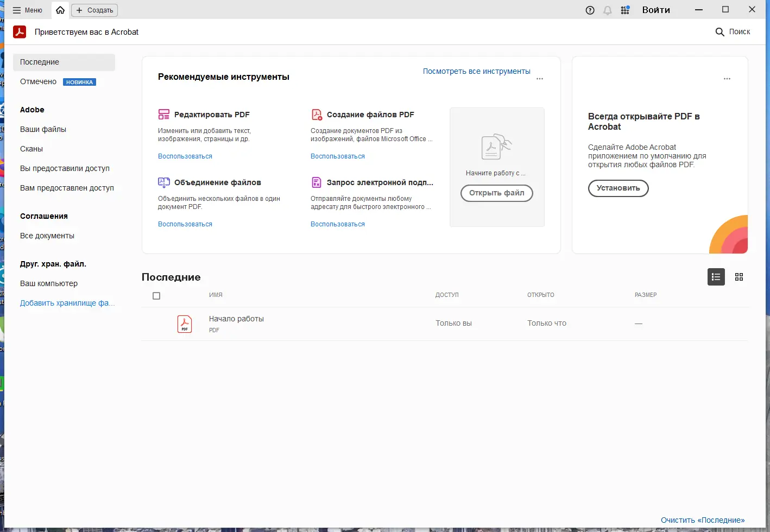Open the apps grid icon
Viewport: 770px width, 532px height.
coord(626,10)
